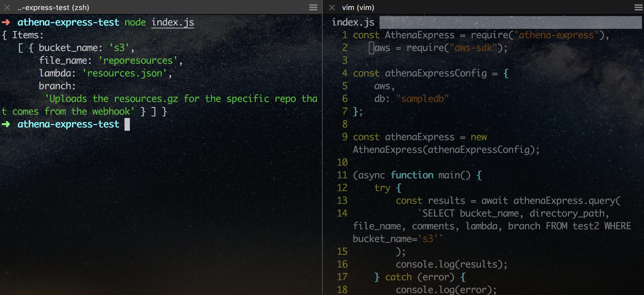Click "sampledb" string on vim line 6
Screen dimensions: 644x295
pyautogui.click(x=422, y=99)
